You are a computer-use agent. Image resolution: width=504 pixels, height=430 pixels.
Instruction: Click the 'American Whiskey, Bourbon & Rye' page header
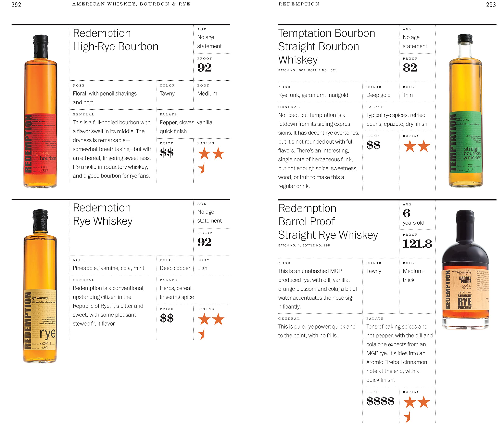[131, 4]
